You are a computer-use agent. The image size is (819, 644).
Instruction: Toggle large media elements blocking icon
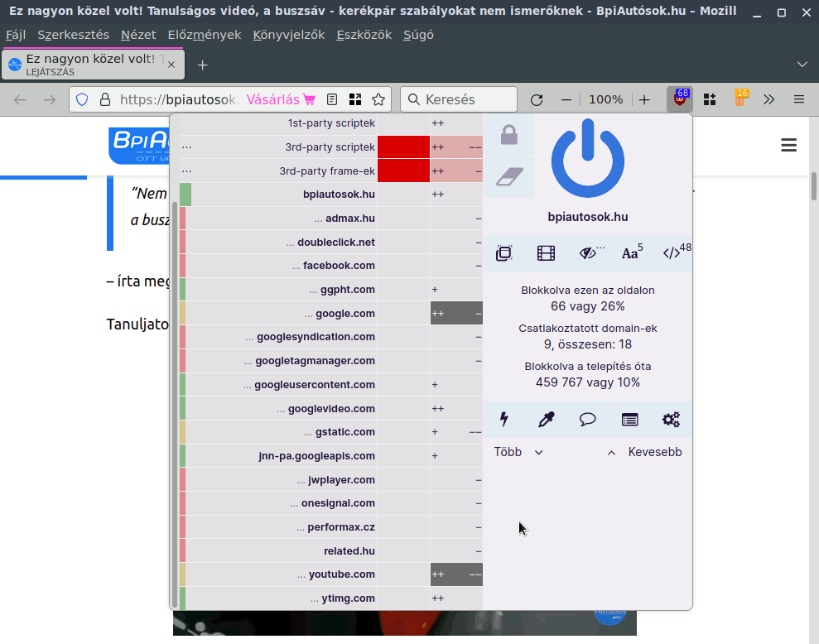pyautogui.click(x=546, y=253)
